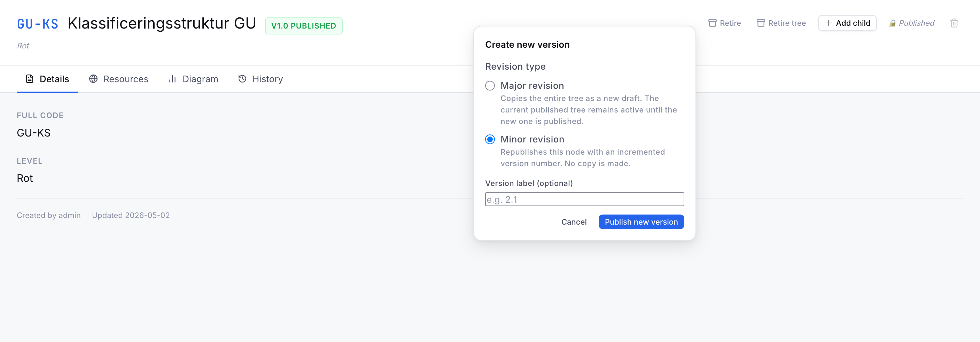Click the Full code value GU-KS

(33, 133)
